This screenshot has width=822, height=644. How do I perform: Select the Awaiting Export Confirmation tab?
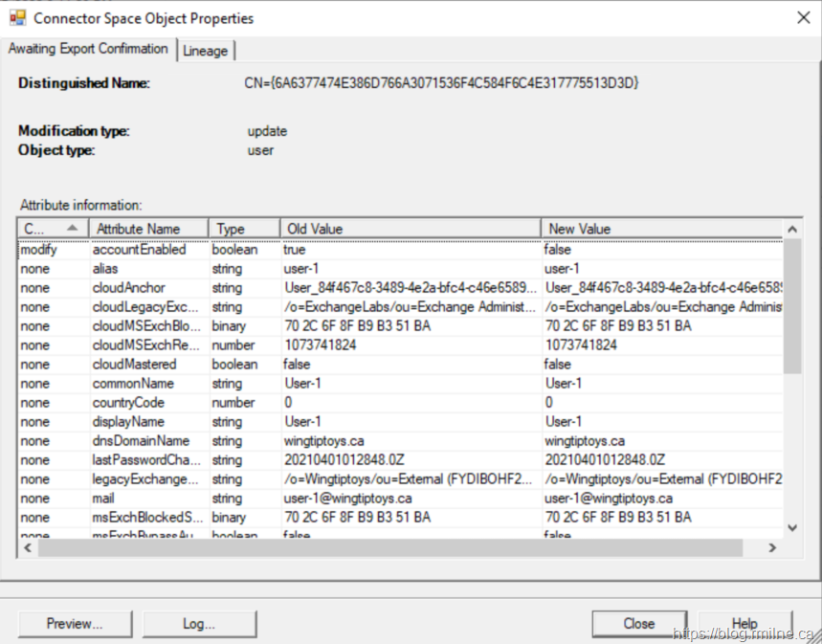88,49
